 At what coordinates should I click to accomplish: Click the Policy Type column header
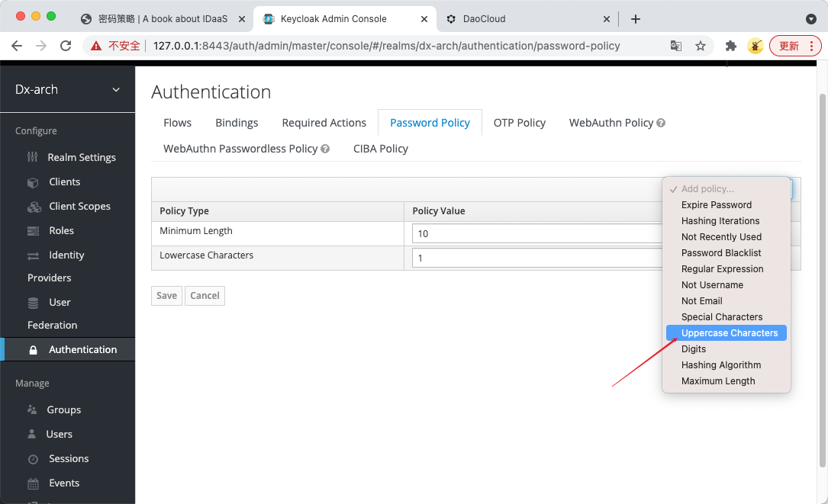[x=184, y=210]
